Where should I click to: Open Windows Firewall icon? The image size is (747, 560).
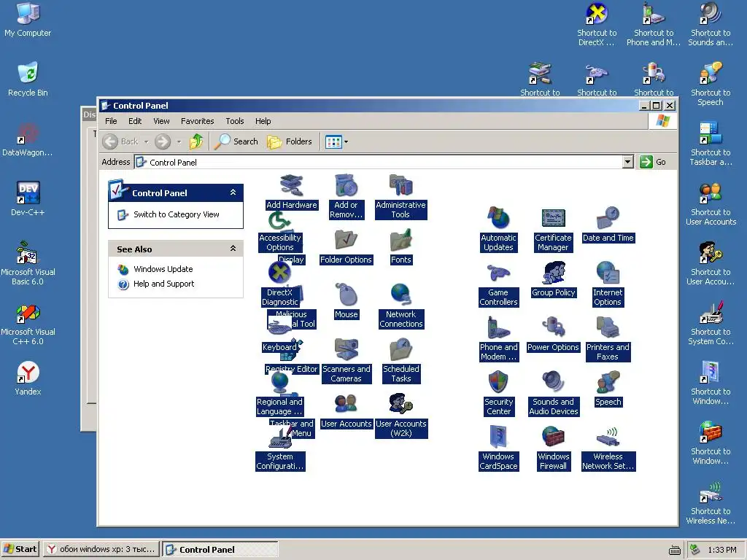click(553, 437)
